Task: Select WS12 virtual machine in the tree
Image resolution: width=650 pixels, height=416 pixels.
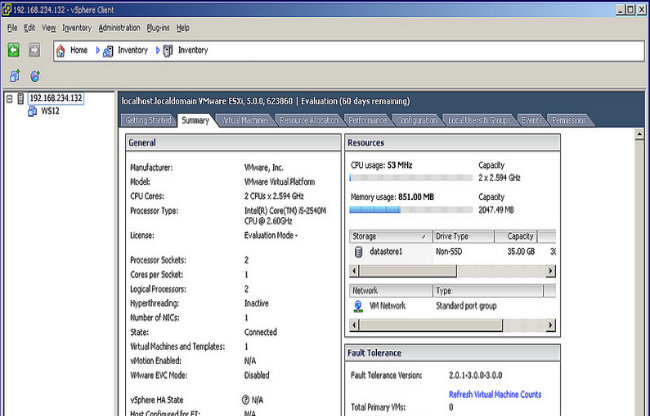Action: [x=50, y=111]
